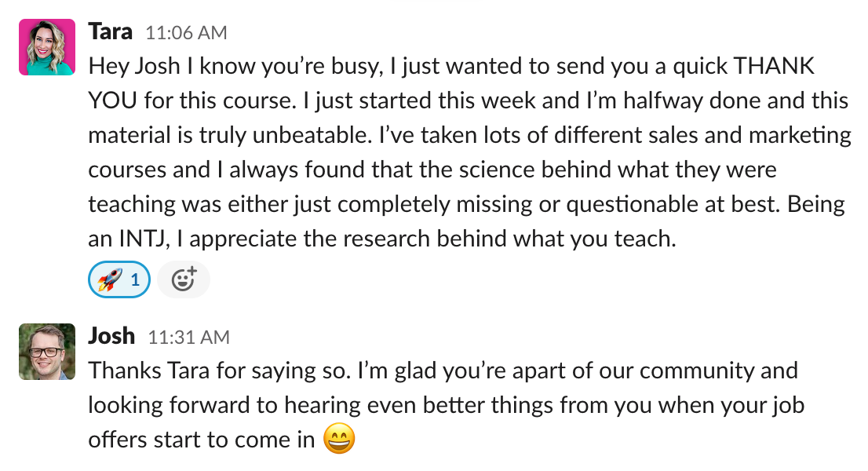
Task: Click the add reaction smiley icon
Action: point(184,279)
